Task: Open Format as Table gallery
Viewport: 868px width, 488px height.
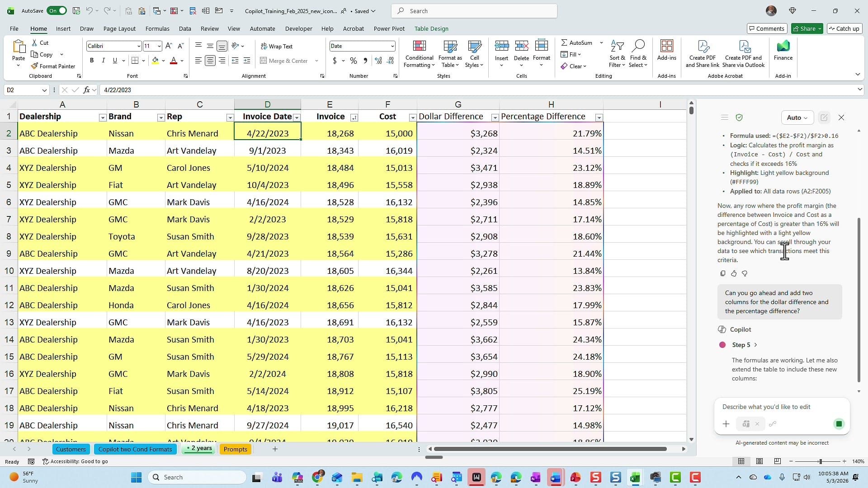Action: coord(450,54)
